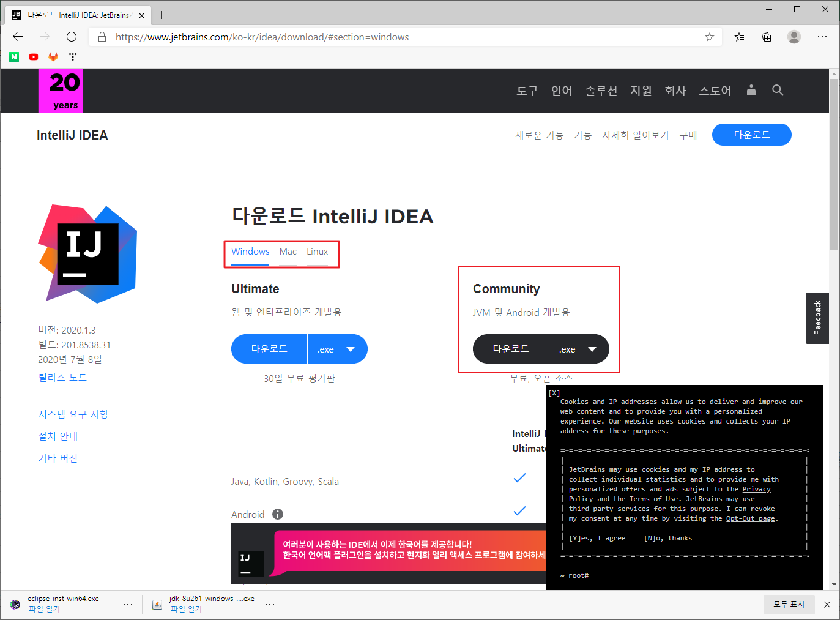Open the 언어 menu

tap(562, 91)
